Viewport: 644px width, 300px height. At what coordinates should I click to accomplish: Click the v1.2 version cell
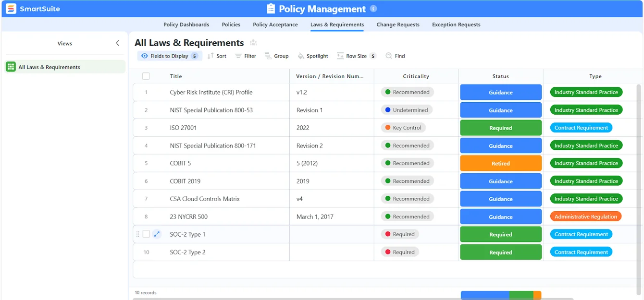tap(332, 92)
